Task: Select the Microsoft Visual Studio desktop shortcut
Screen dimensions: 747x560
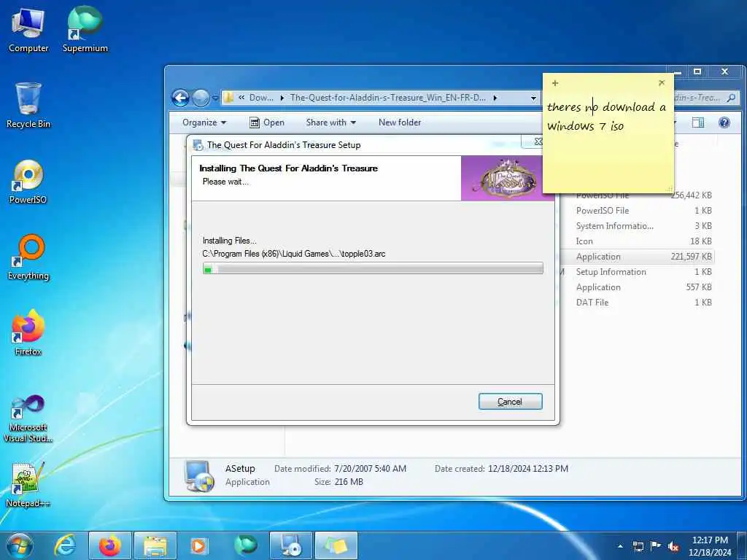Action: click(28, 419)
